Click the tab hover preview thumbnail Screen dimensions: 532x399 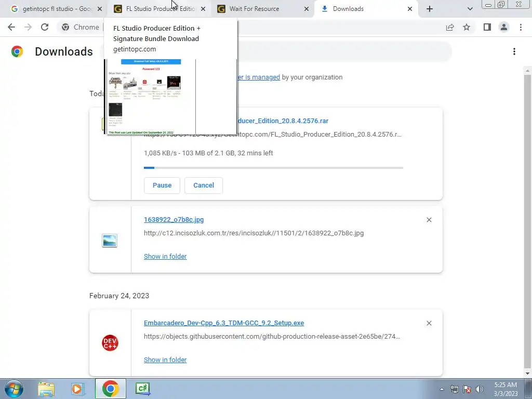[170, 97]
